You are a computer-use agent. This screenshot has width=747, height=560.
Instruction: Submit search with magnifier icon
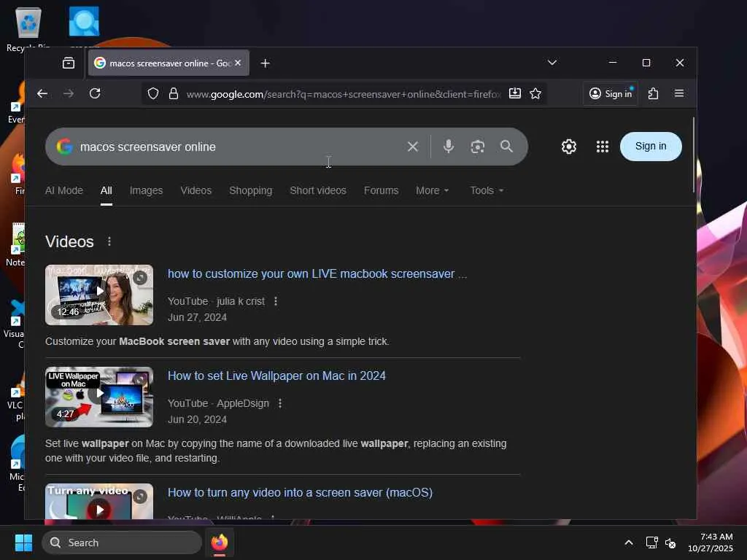click(x=506, y=147)
